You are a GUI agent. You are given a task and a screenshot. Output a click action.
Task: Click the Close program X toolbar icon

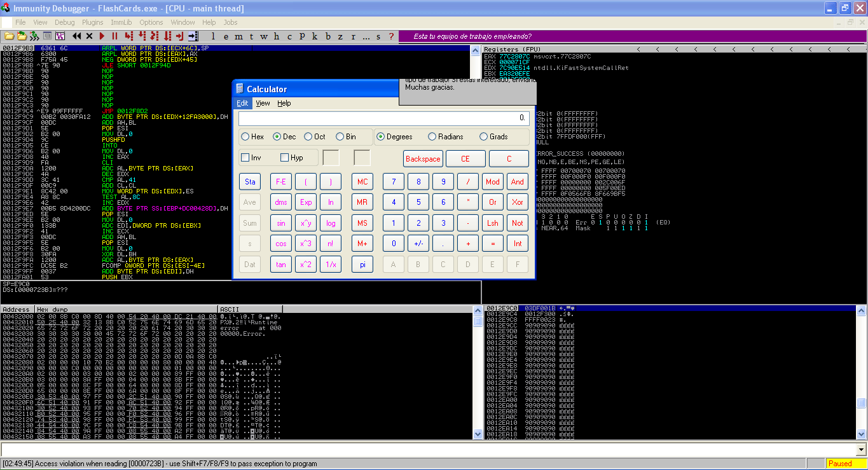89,36
